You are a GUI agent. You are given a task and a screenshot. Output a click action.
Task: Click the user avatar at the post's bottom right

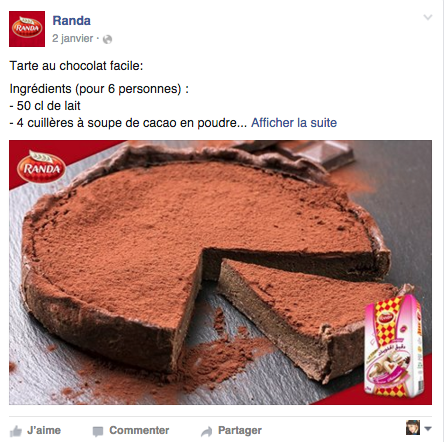413,428
